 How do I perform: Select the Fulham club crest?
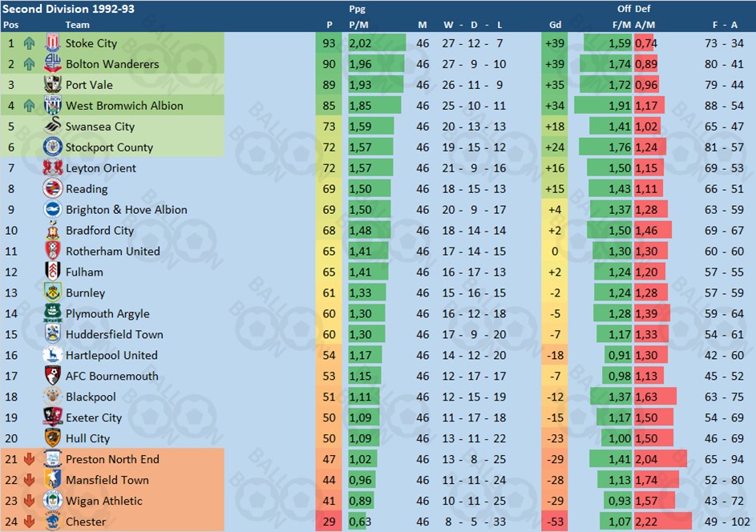tap(53, 272)
